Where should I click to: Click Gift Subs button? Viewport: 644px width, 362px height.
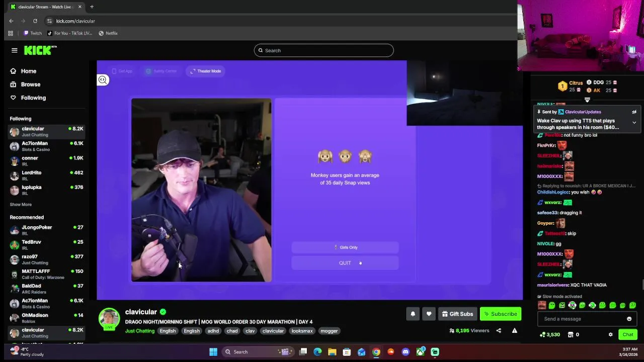click(x=457, y=314)
